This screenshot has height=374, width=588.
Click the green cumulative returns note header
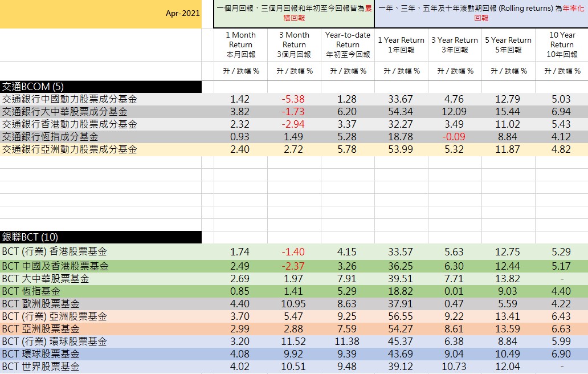point(294,14)
